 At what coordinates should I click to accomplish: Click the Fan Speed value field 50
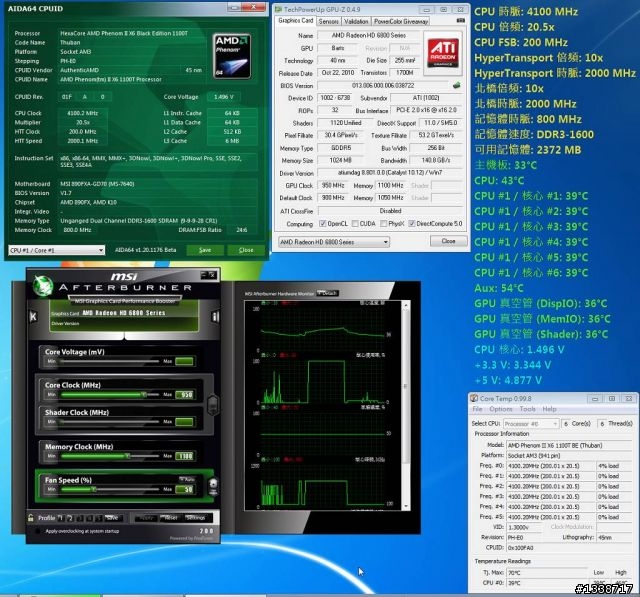[x=184, y=489]
